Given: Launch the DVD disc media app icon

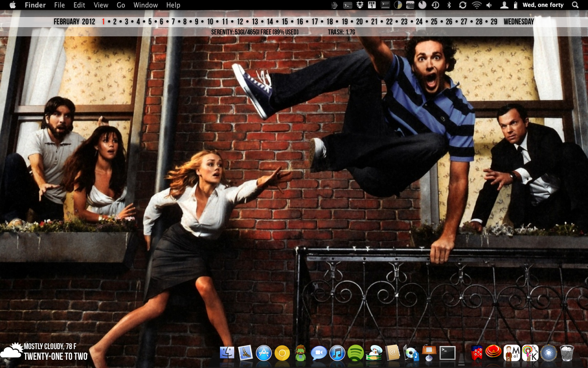Looking at the screenshot, I should (411, 353).
